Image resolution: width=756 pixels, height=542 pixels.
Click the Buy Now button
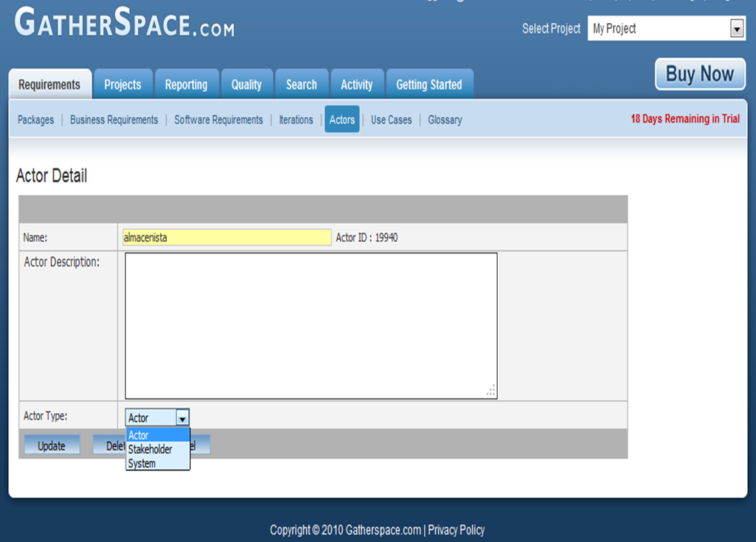[700, 74]
